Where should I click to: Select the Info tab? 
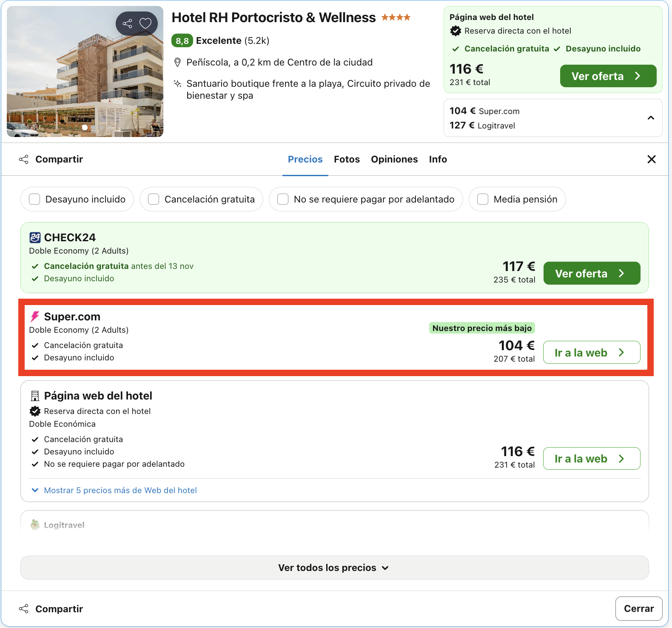[438, 159]
